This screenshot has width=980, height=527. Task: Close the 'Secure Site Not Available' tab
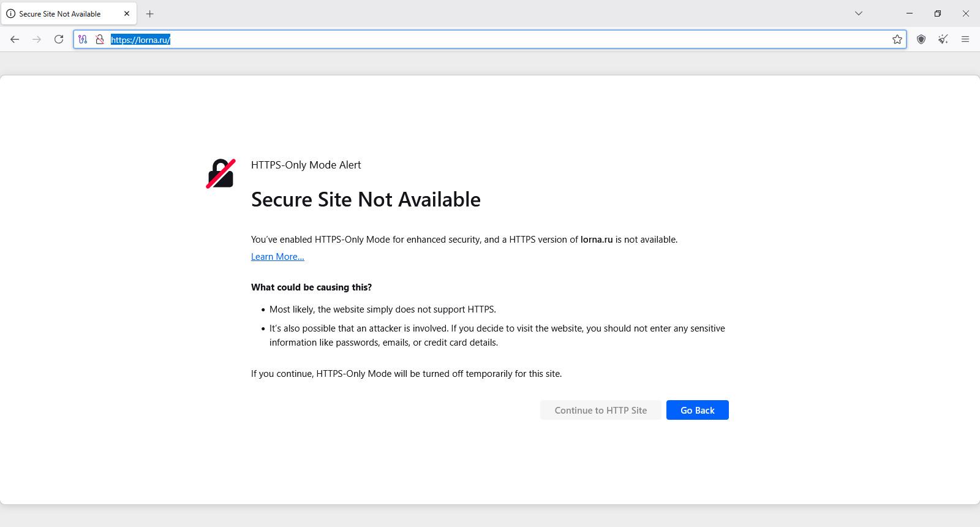[x=127, y=13]
